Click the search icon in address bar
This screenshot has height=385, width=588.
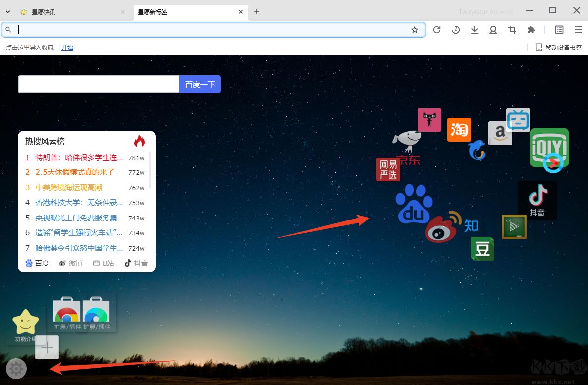pyautogui.click(x=8, y=30)
